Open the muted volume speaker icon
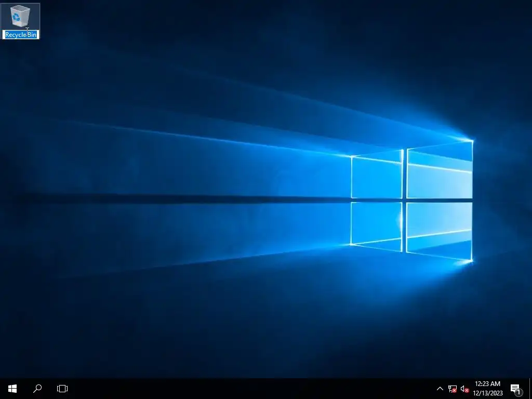This screenshot has height=399, width=532. pyautogui.click(x=464, y=389)
